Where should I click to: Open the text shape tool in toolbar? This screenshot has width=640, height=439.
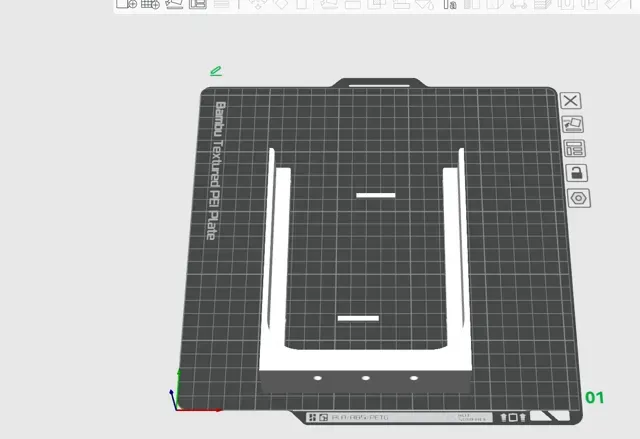tap(450, 4)
